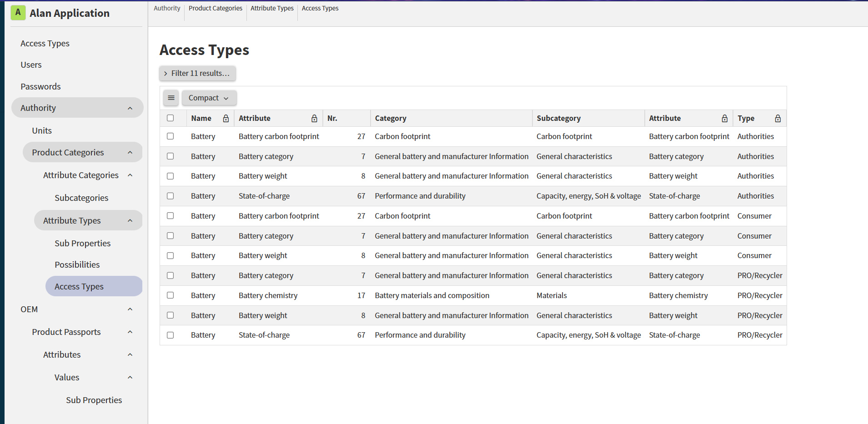Click lock icon in Type column header

point(778,119)
